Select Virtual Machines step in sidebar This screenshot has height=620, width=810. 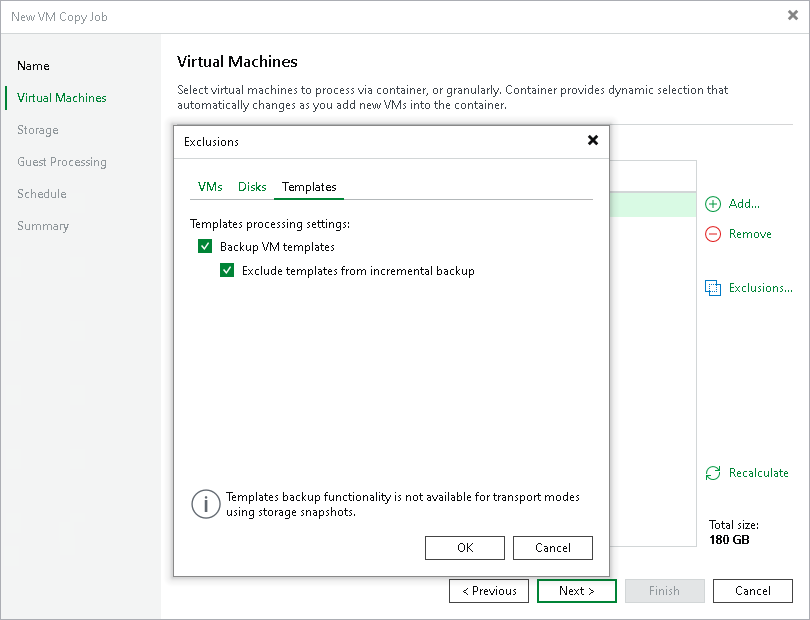pyautogui.click(x=61, y=98)
